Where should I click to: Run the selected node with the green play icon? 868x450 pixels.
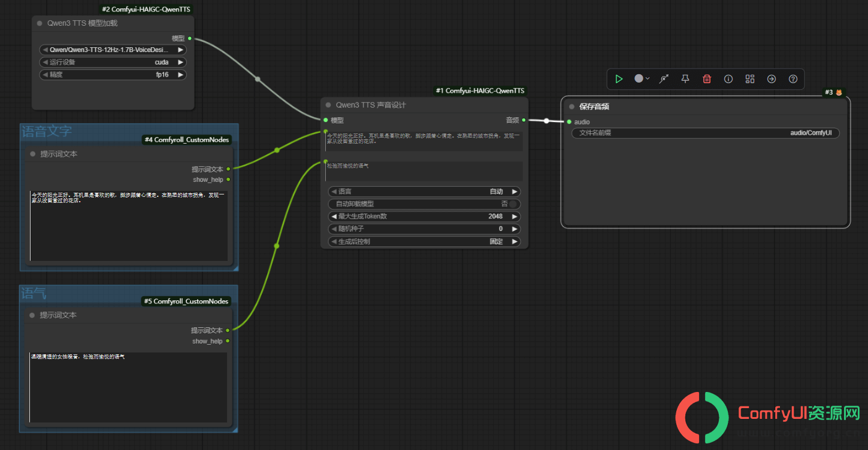click(x=619, y=79)
